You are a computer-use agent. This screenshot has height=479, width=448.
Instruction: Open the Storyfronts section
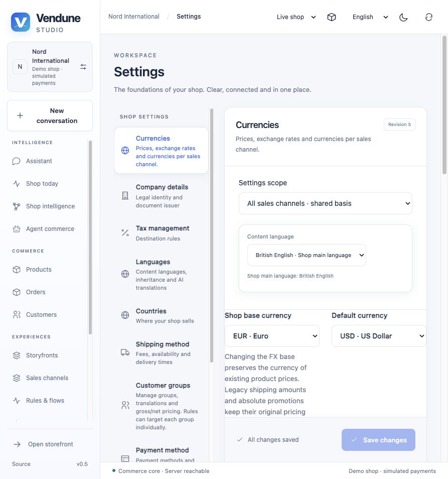(x=47, y=355)
